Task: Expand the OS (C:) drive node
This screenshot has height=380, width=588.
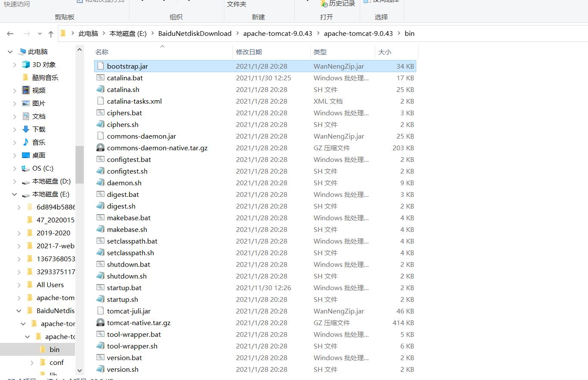Action: (x=15, y=168)
